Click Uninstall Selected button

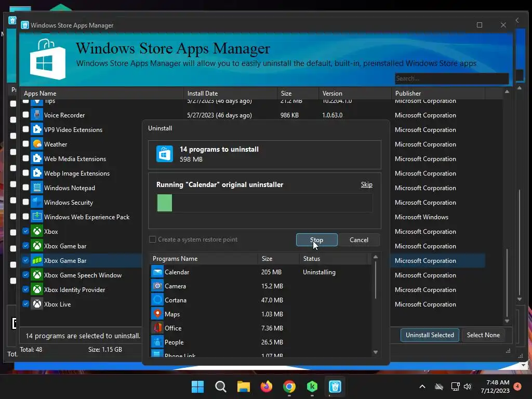point(430,335)
